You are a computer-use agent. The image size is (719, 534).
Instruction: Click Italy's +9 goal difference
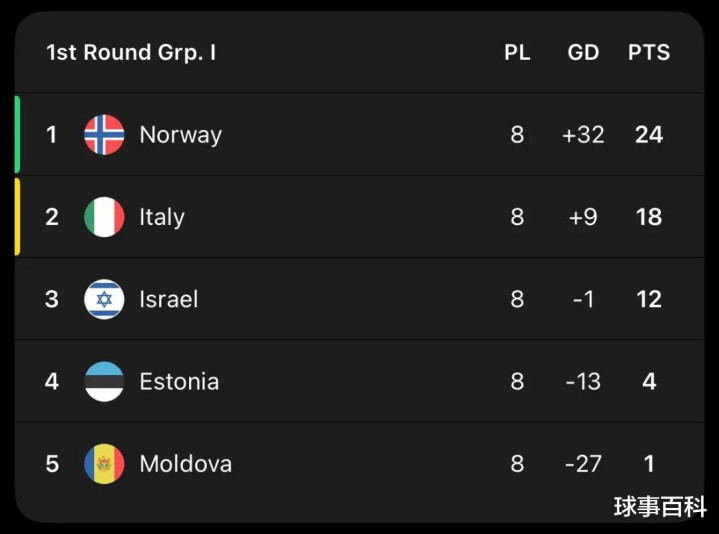583,217
